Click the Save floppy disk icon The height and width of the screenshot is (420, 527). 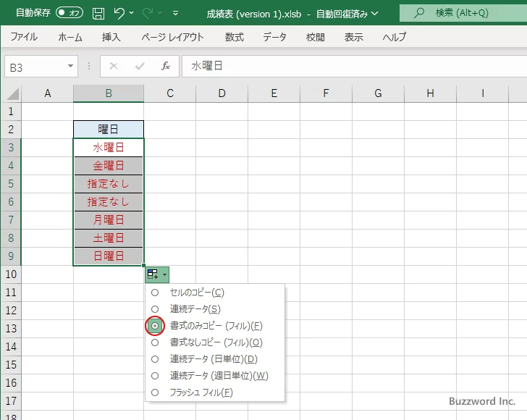coord(98,14)
